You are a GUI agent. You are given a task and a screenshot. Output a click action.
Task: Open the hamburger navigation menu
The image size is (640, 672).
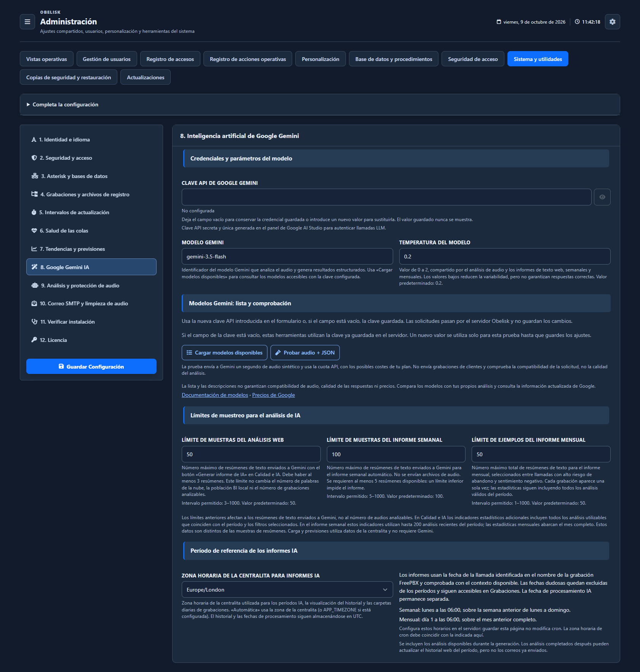pyautogui.click(x=27, y=22)
